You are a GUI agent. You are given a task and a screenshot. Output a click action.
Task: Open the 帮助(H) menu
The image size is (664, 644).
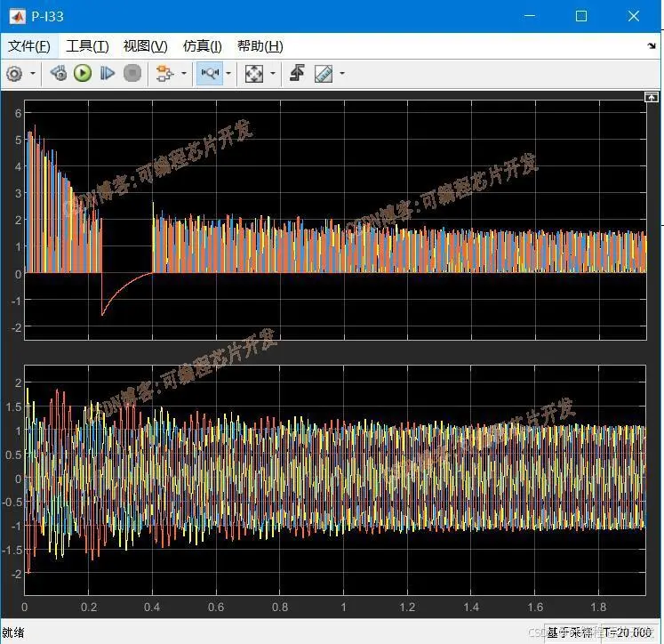pyautogui.click(x=260, y=46)
